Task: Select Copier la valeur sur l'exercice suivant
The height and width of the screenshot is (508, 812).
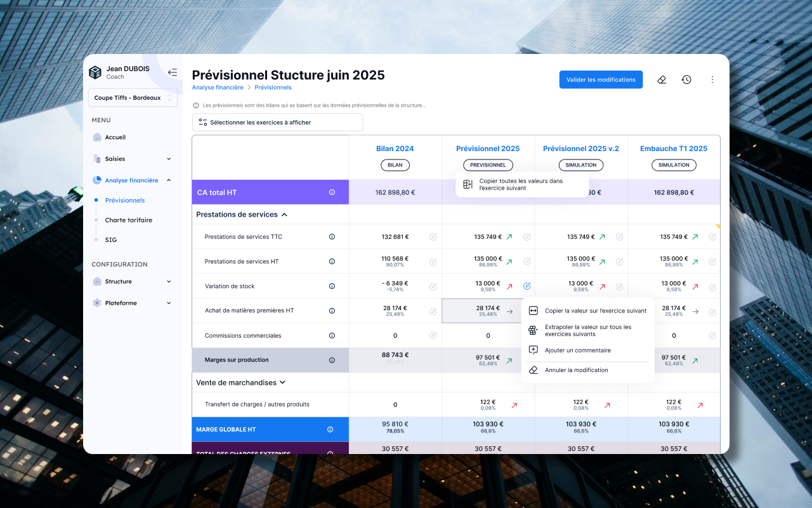Action: click(587, 311)
